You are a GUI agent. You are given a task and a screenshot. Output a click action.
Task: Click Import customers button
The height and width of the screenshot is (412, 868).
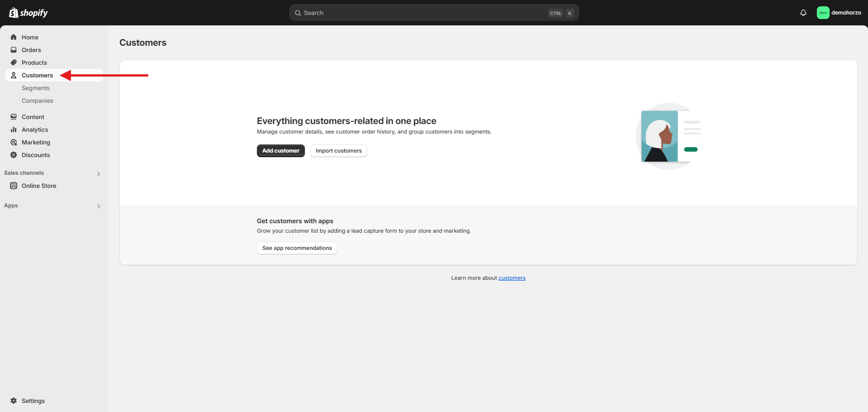click(338, 151)
